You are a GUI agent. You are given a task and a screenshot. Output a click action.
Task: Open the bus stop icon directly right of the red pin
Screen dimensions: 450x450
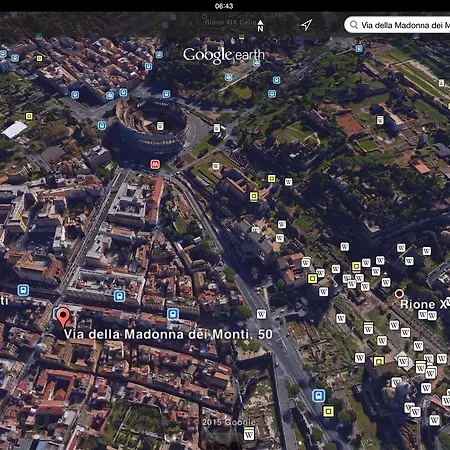173,314
